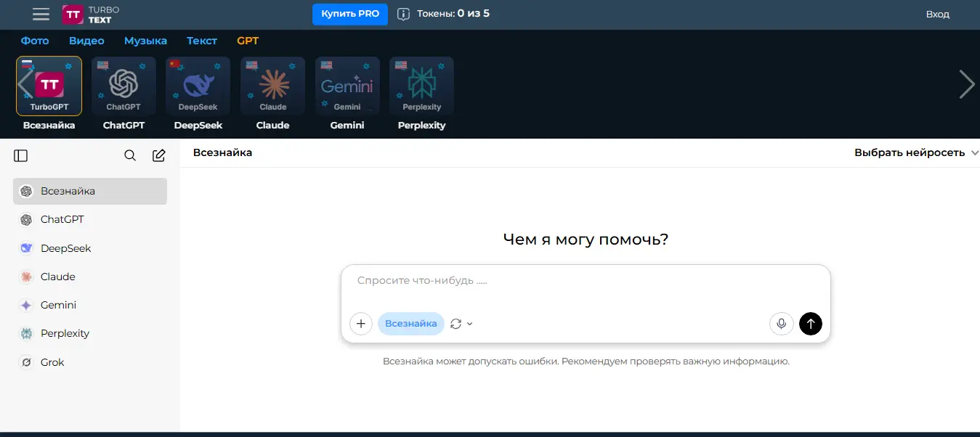The width and height of the screenshot is (980, 437).
Task: Open the chat search magnifier icon
Action: [x=130, y=155]
